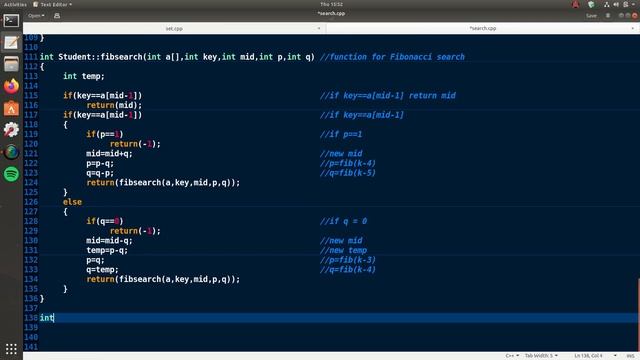Click the volume icon in top bar

coord(616,4)
